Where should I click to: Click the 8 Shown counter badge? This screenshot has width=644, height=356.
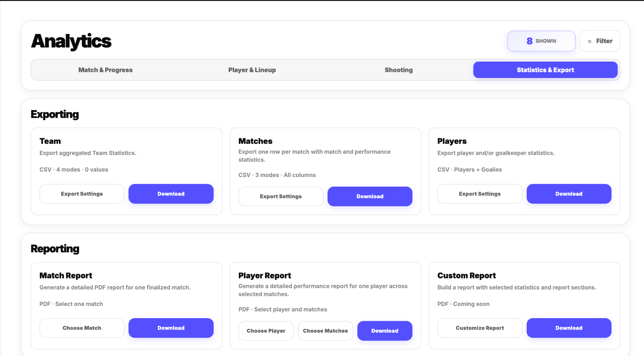coord(541,41)
